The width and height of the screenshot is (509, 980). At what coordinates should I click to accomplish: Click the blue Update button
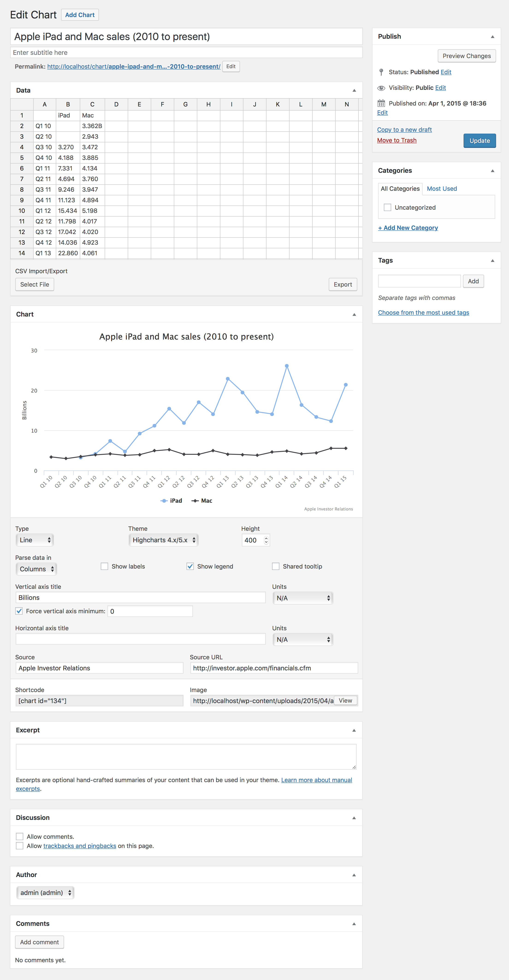click(479, 141)
